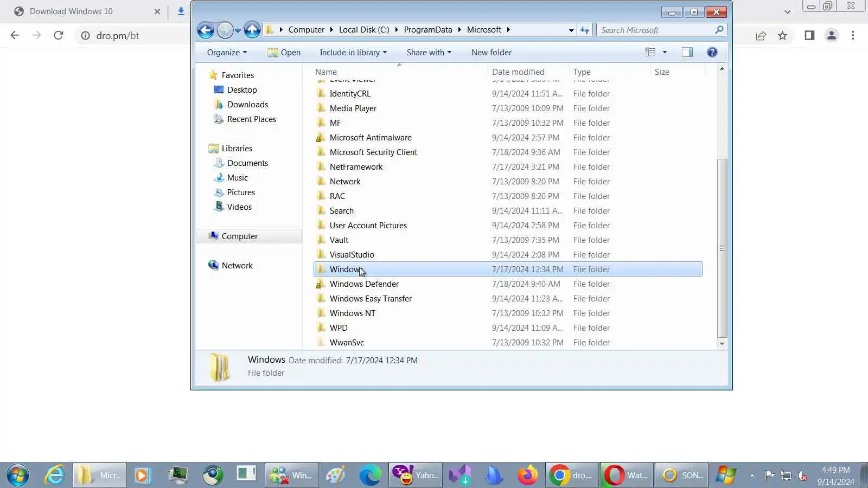Go to ProgramData in the address bar
Image resolution: width=868 pixels, height=488 pixels.
click(428, 30)
